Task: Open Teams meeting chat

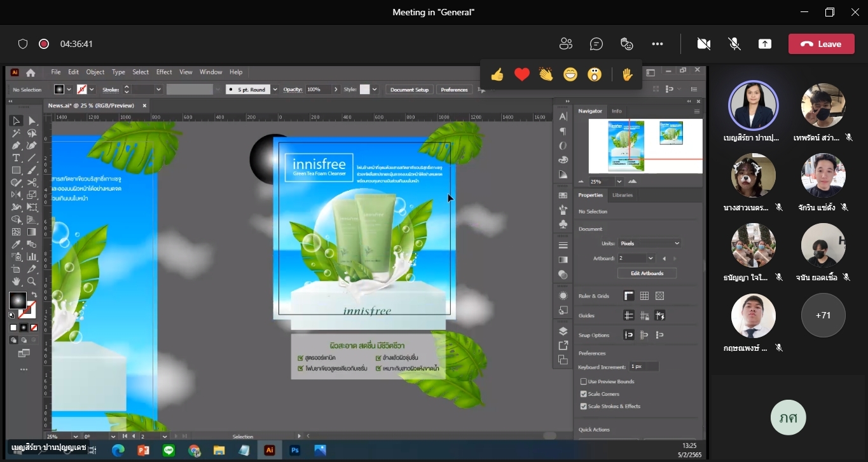Action: click(596, 44)
